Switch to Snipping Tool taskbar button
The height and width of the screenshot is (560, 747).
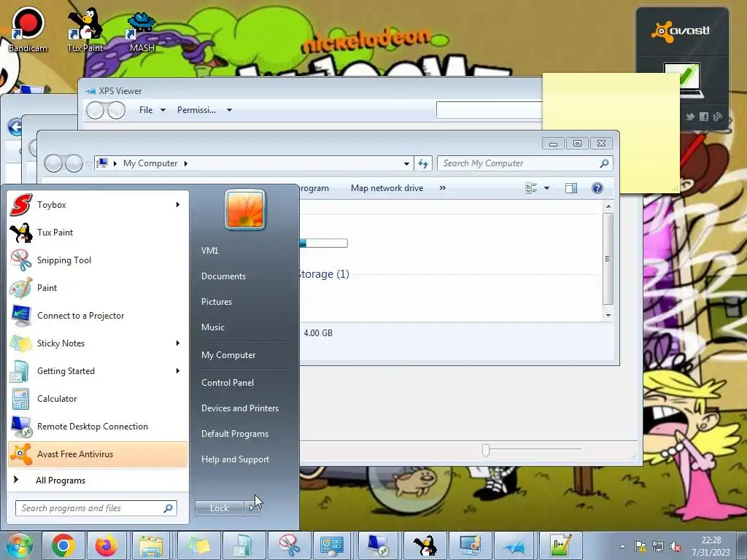pyautogui.click(x=289, y=545)
